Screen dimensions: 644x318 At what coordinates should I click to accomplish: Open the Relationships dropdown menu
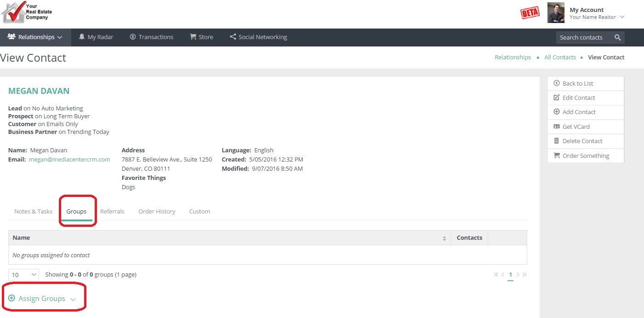coord(35,37)
